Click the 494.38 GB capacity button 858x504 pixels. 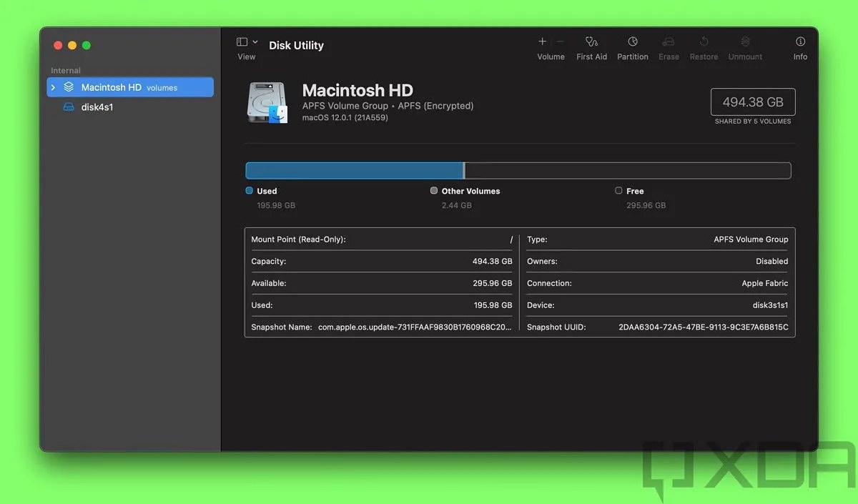pos(752,102)
